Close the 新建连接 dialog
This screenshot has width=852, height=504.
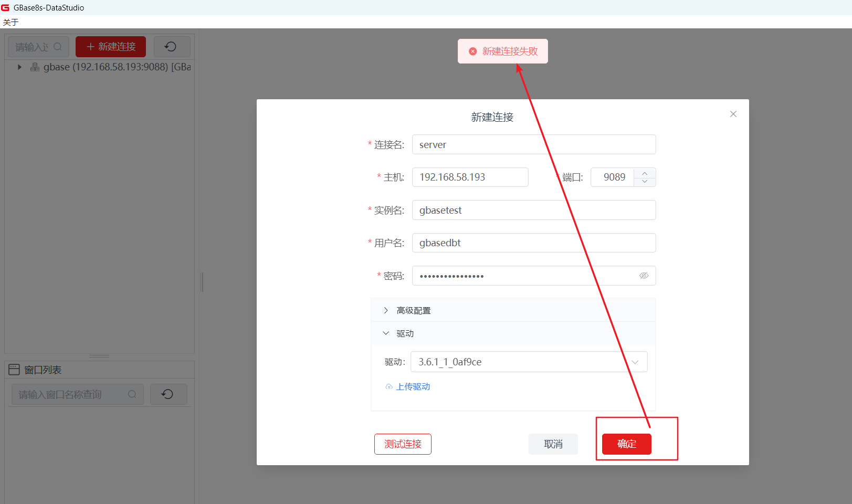click(x=733, y=114)
